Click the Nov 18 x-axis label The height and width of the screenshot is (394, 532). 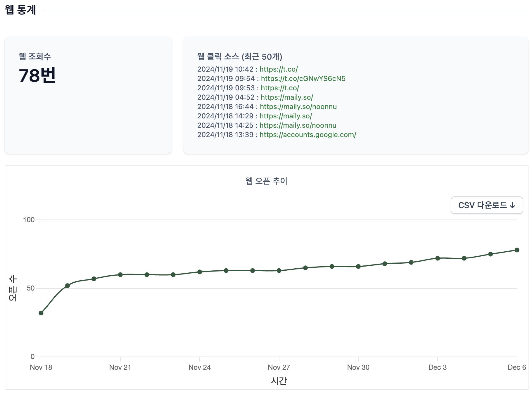point(41,367)
